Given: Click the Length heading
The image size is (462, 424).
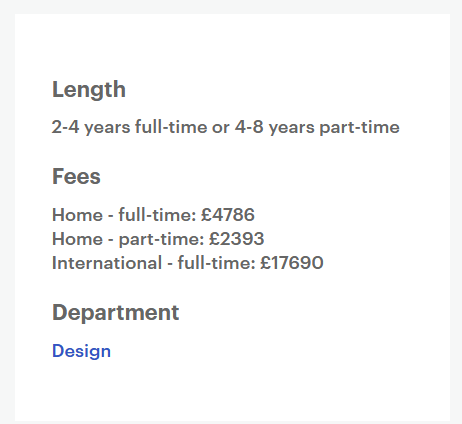Looking at the screenshot, I should click(x=89, y=89).
